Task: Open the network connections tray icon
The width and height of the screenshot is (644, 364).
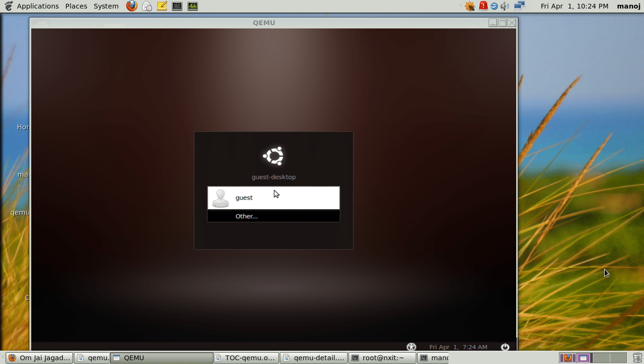Action: click(519, 6)
